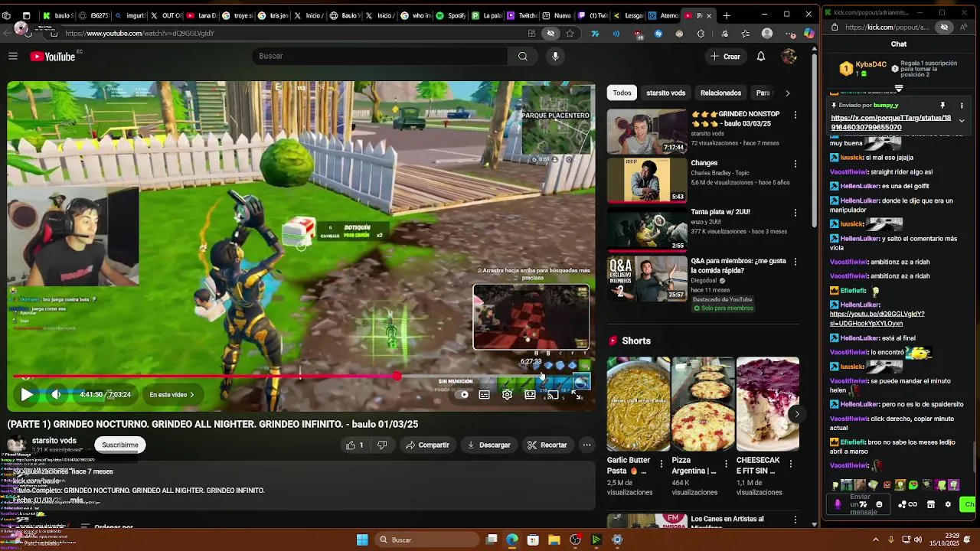Click the Crear button
This screenshot has width=980, height=551.
pos(725,56)
